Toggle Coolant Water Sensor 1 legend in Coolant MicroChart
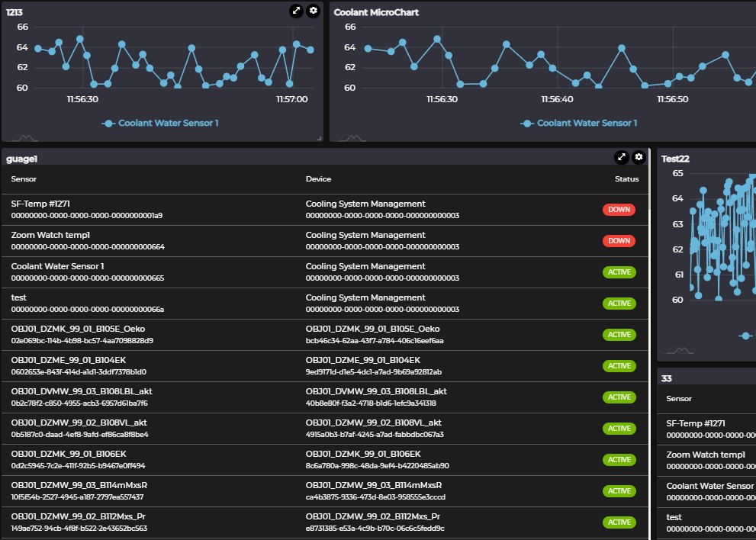The width and height of the screenshot is (756, 540). (579, 123)
